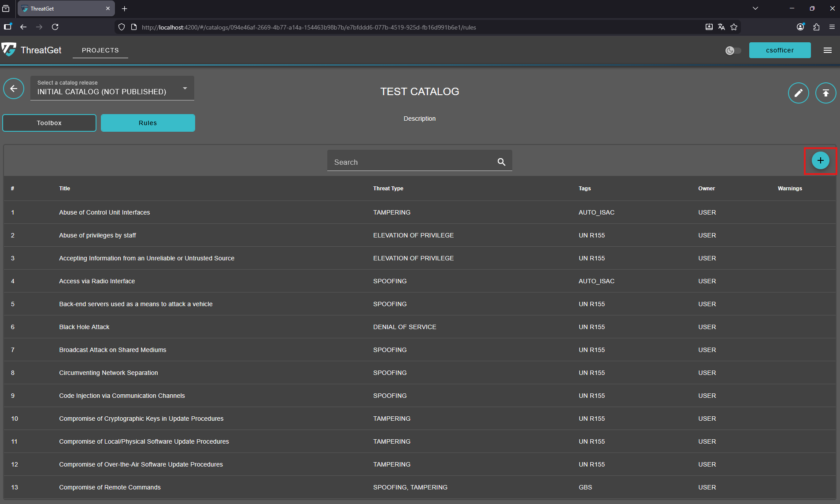Click the add new rule plus button
This screenshot has width=840, height=504.
tap(820, 161)
